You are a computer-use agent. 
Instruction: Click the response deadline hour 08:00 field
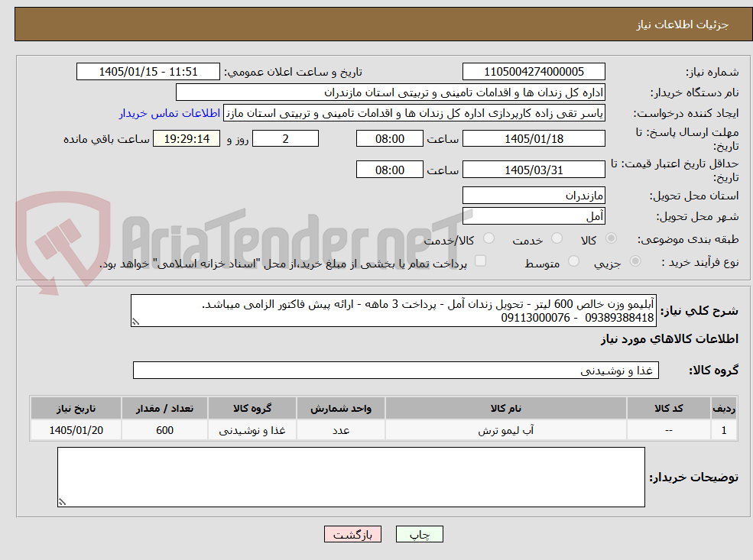click(x=389, y=139)
